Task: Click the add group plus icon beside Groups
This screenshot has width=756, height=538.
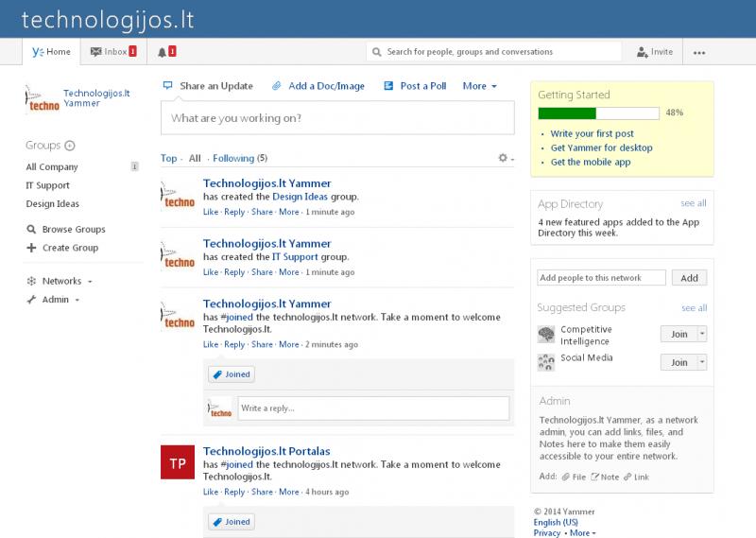Action: pos(70,146)
